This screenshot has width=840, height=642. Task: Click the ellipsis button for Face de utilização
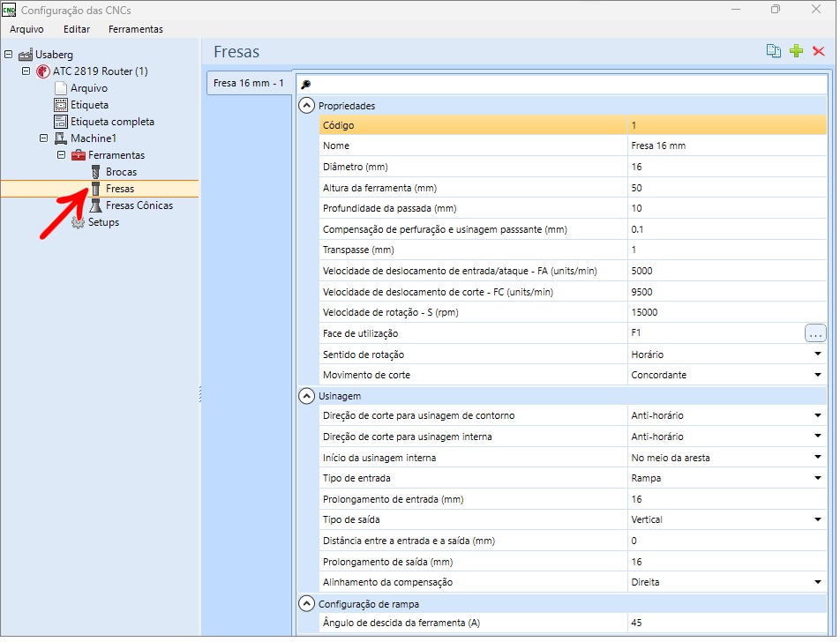[x=815, y=333]
